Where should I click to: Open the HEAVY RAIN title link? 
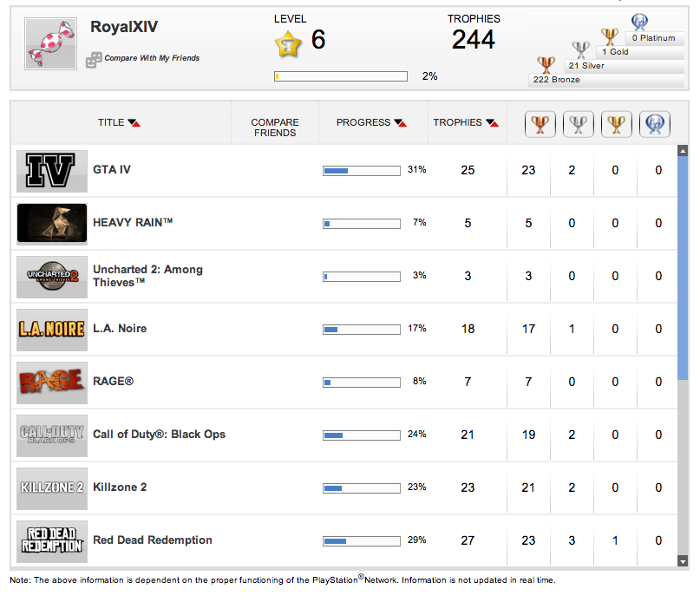pyautogui.click(x=133, y=222)
